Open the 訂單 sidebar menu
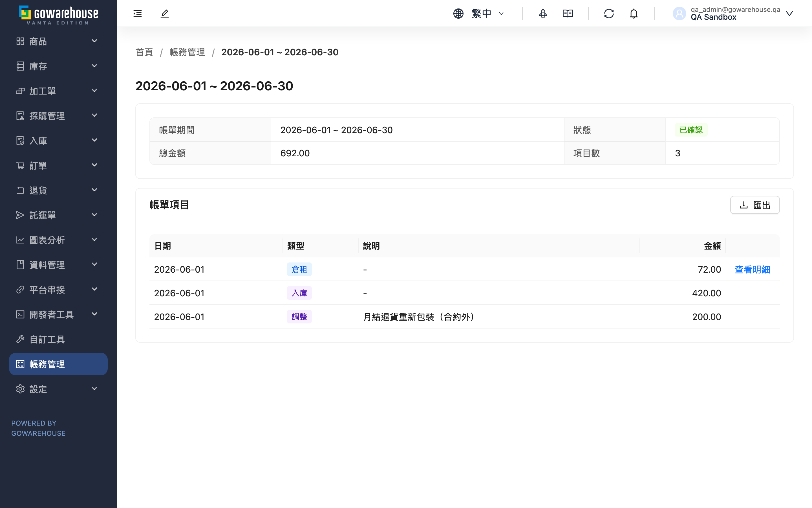Screen dimensions: 812x508 (x=58, y=165)
